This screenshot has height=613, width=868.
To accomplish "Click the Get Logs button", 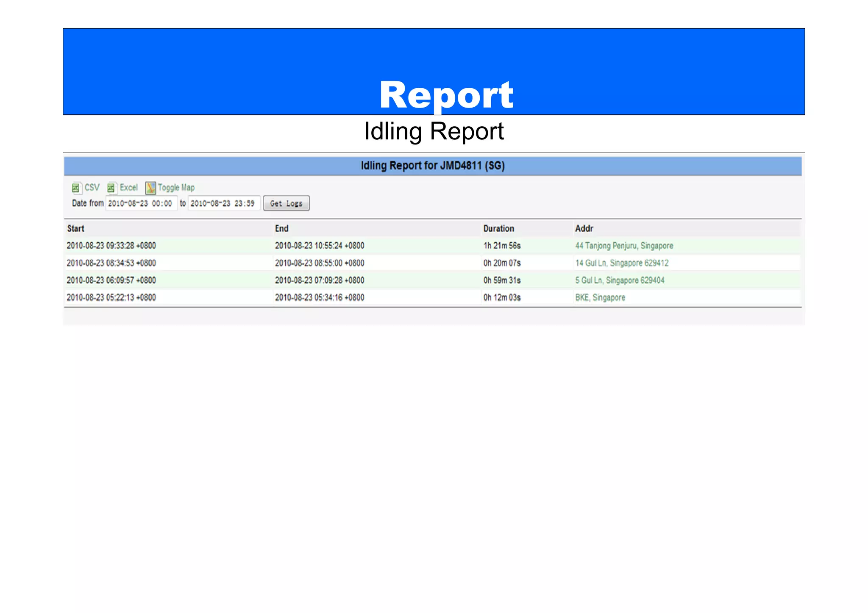I will [287, 203].
